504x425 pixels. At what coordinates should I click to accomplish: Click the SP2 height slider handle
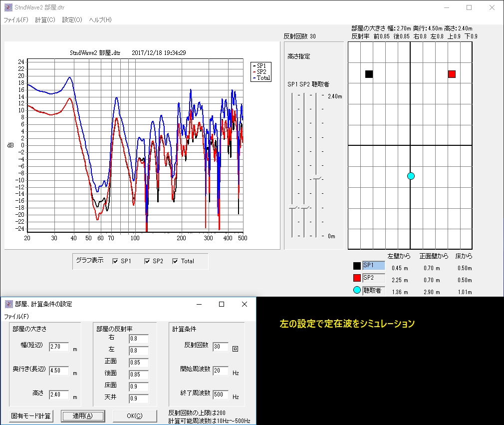[305, 207]
